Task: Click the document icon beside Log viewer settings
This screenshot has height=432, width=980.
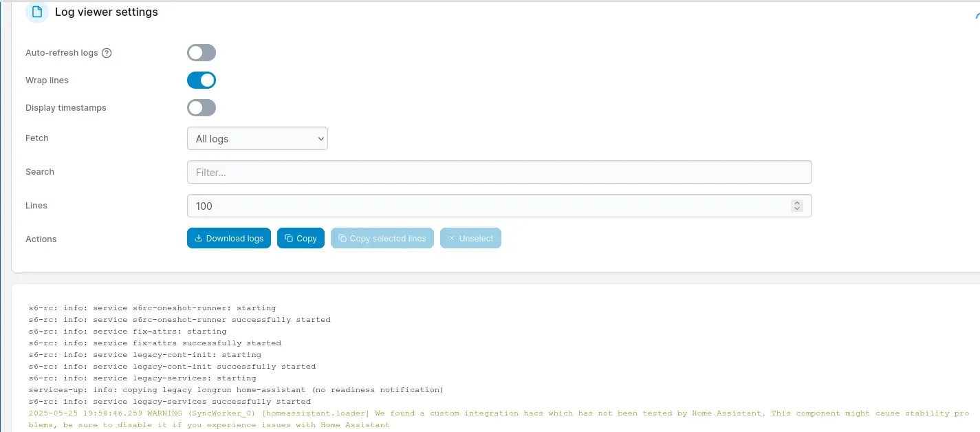Action: pos(36,12)
